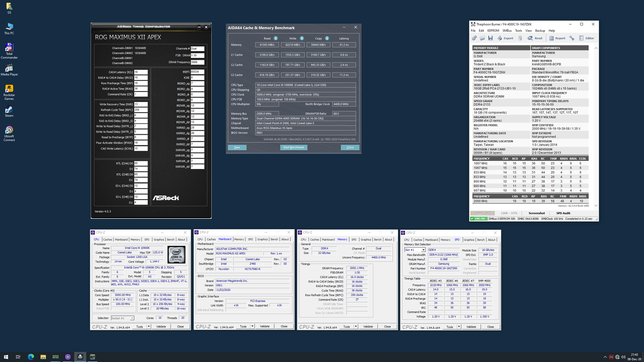
Task: Launch the Rockstar Games launcher shortcut
Action: (9, 93)
